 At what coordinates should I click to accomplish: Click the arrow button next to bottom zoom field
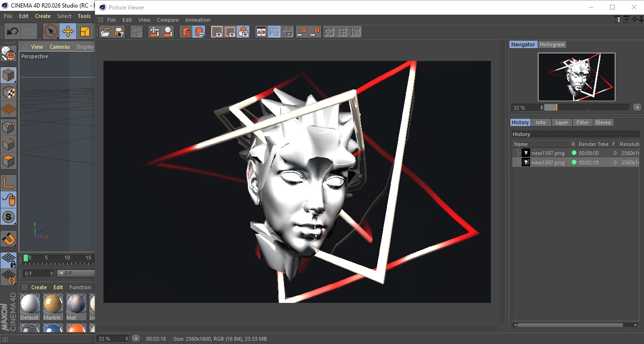(x=136, y=338)
